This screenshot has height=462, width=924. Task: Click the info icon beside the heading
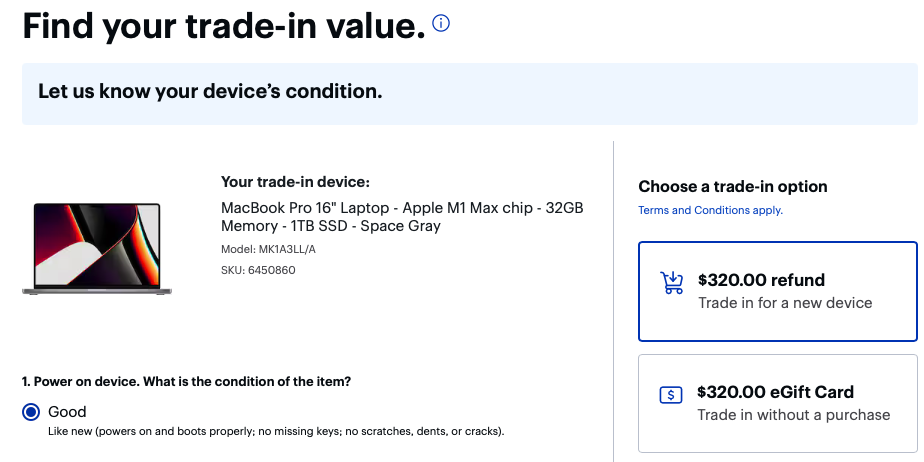(x=440, y=23)
